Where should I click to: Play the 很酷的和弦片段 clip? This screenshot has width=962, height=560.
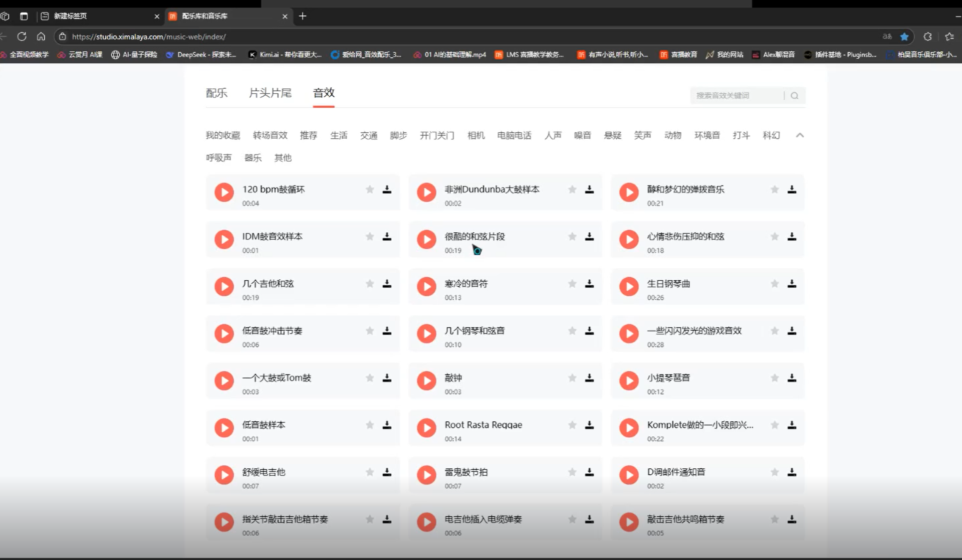click(427, 239)
